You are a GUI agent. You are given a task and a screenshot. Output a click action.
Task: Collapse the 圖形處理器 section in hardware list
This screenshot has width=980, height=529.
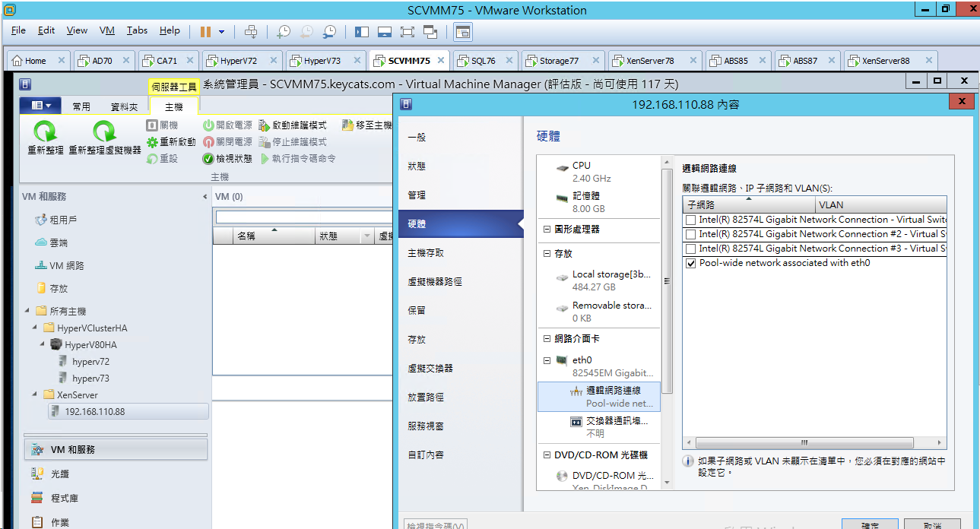(x=547, y=230)
